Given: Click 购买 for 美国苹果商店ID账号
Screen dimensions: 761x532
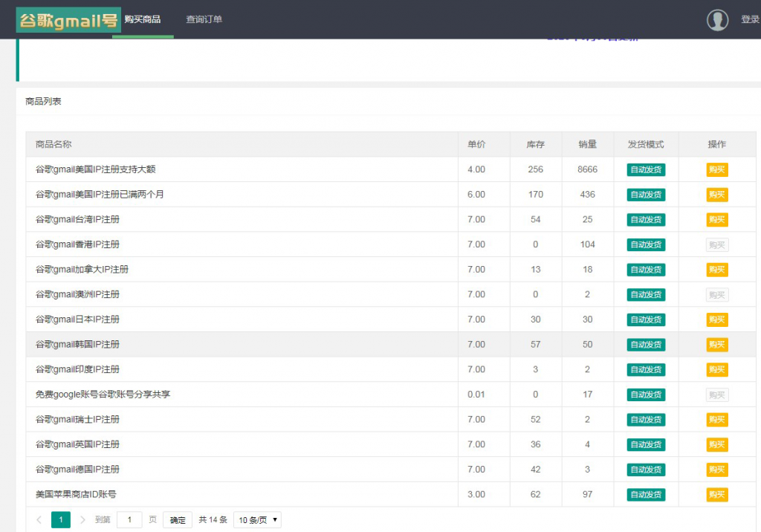Looking at the screenshot, I should click(x=716, y=495).
